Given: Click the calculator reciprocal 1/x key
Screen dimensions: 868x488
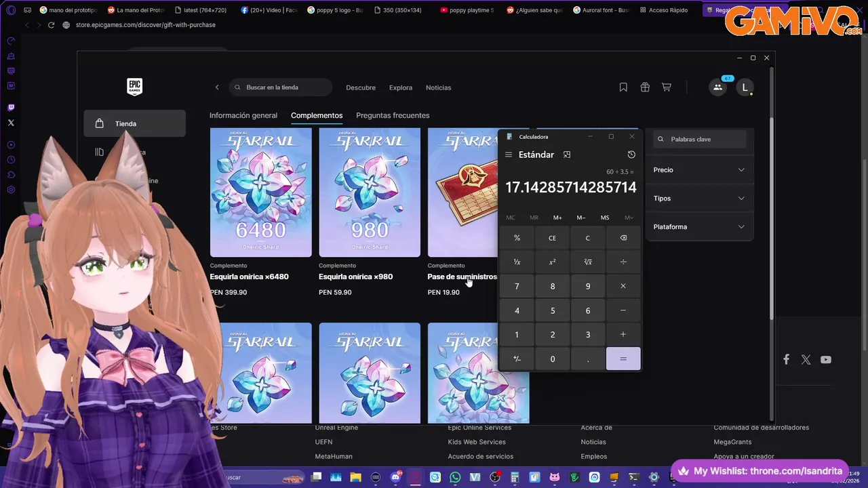Looking at the screenshot, I should pyautogui.click(x=517, y=262).
